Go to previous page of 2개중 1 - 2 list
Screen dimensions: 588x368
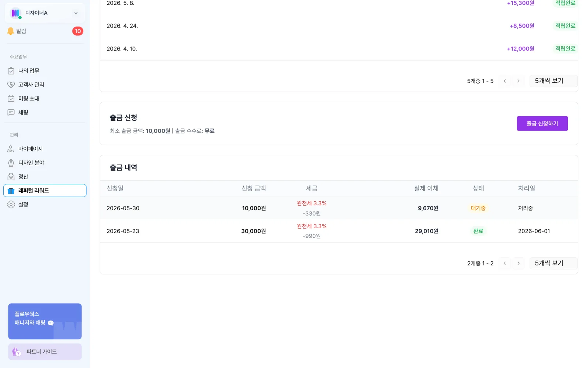click(505, 263)
